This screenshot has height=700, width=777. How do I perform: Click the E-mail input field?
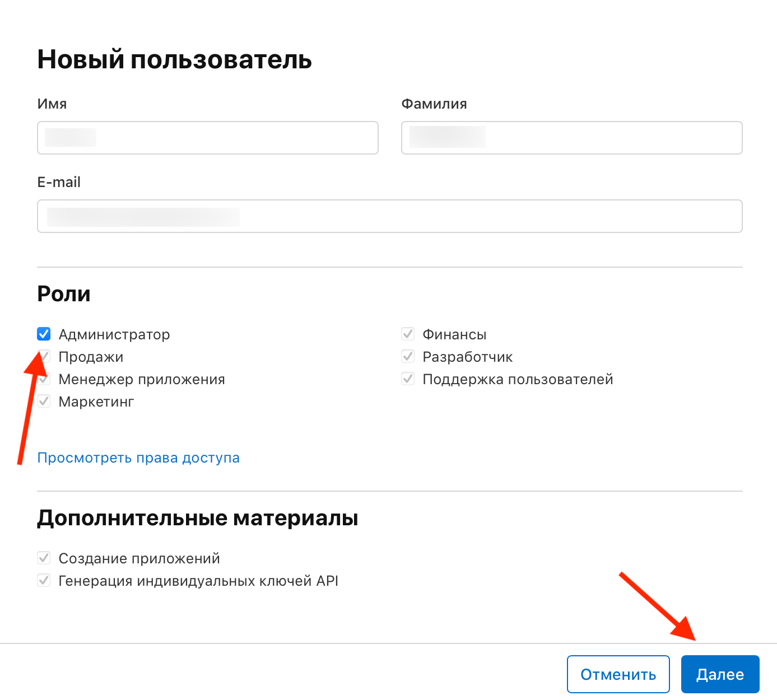click(390, 216)
